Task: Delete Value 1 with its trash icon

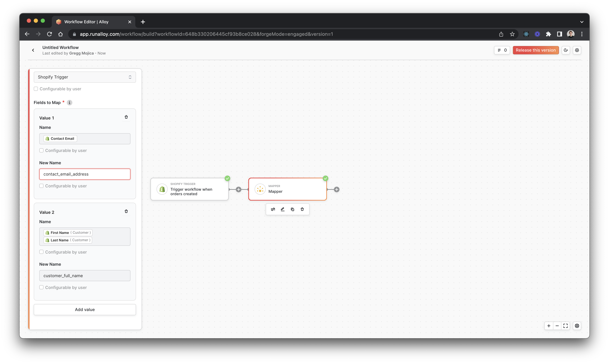Action: click(x=126, y=117)
